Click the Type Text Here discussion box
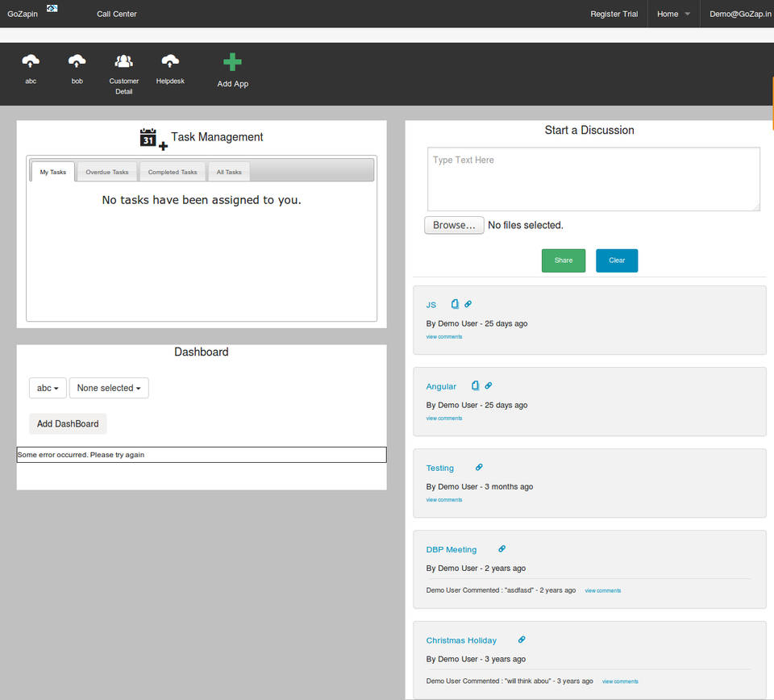 [593, 179]
